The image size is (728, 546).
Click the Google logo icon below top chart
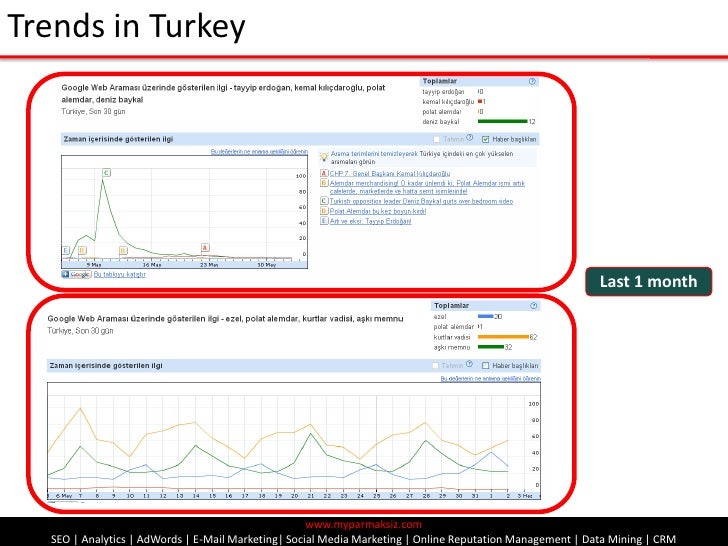point(76,274)
